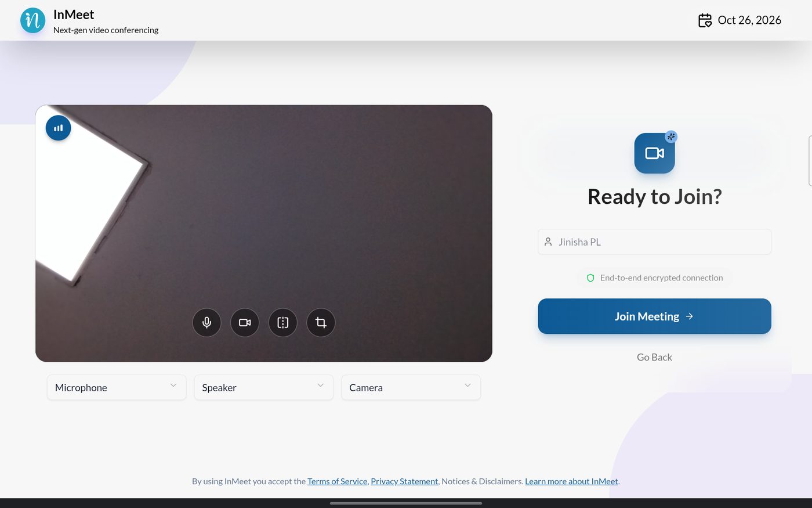812x508 pixels.
Task: Click the person icon in name field
Action: 548,242
